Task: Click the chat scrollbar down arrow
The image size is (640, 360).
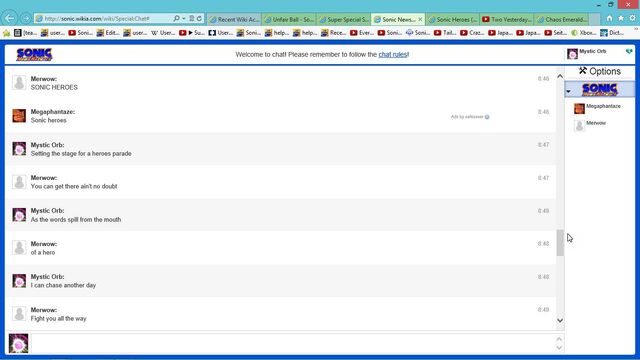Action: pos(560,320)
